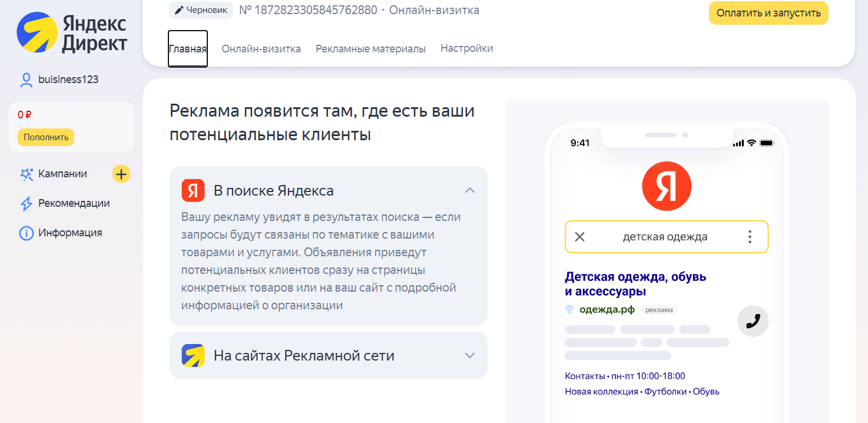
Task: Click the Рекламная сеть arrow icon
Action: point(193,355)
